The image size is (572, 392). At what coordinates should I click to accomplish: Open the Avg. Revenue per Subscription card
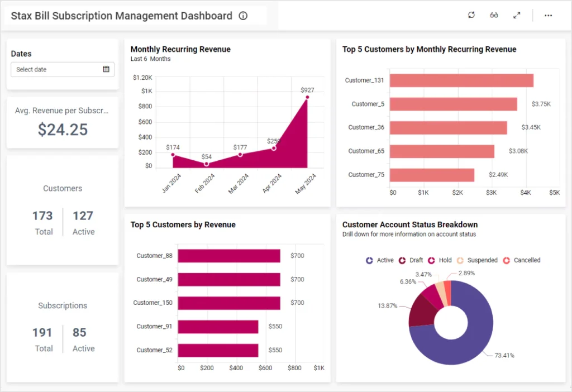coord(63,121)
